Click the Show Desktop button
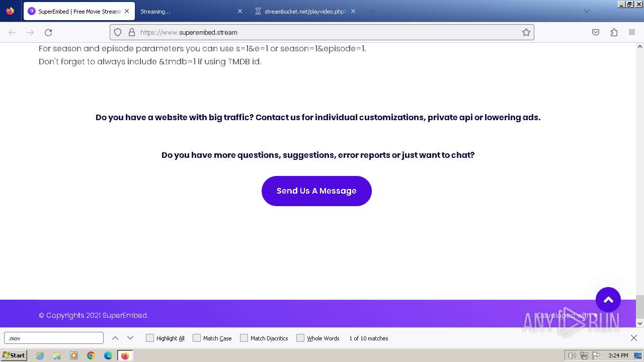The image size is (644, 362). (x=638, y=355)
